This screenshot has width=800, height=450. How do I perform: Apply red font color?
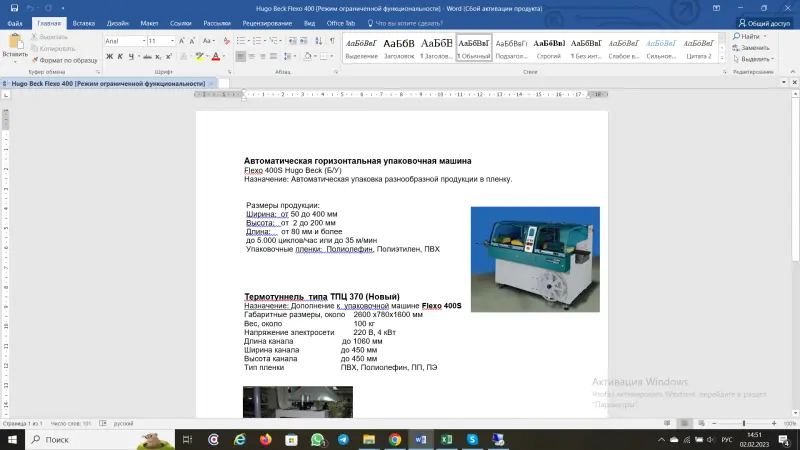[216, 56]
